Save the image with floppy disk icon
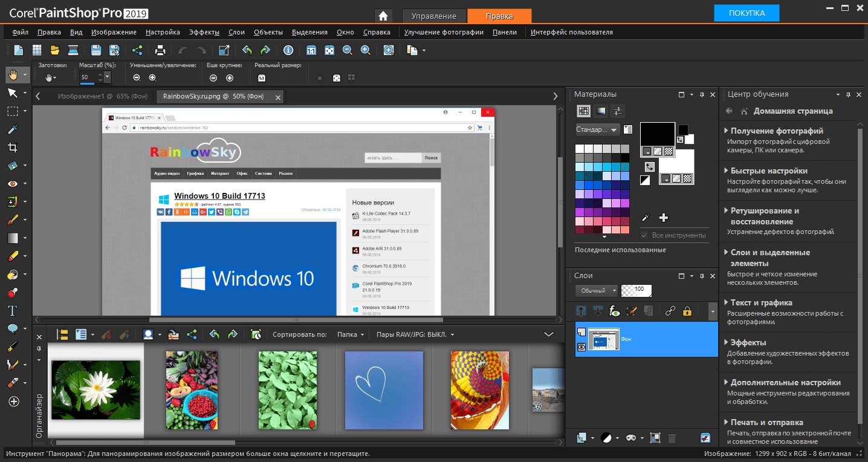This screenshot has height=462, width=868. [x=96, y=50]
